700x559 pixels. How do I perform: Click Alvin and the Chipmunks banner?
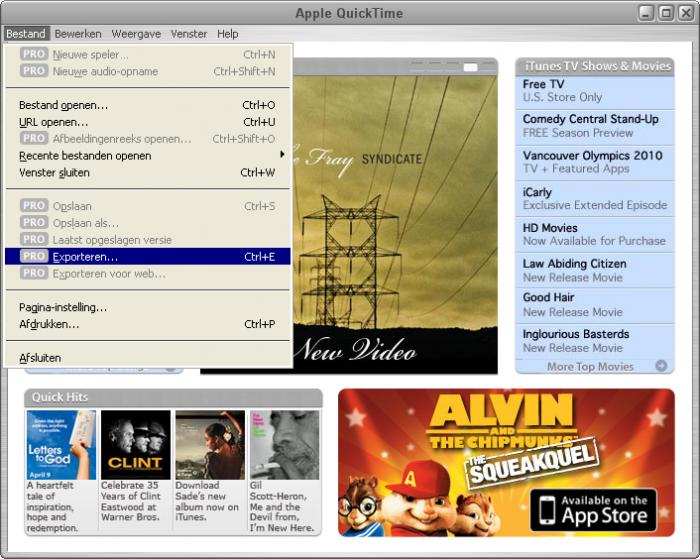(506, 463)
